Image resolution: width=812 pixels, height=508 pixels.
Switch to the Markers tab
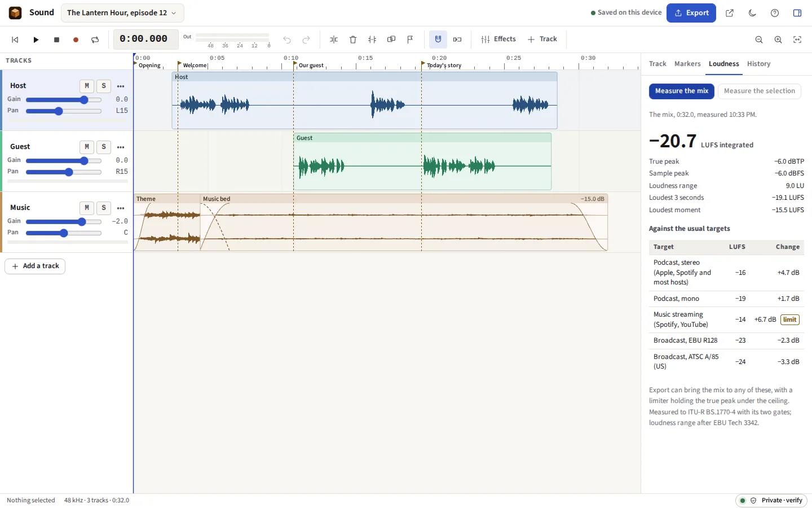687,64
